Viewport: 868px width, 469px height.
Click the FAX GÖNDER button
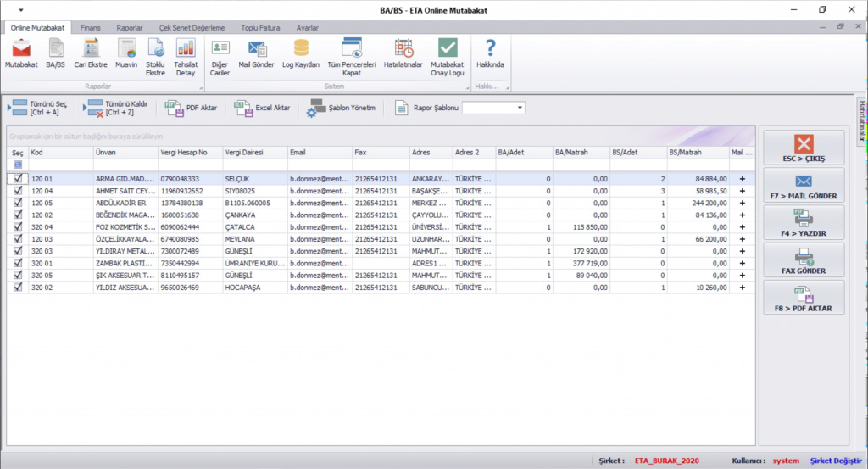804,260
